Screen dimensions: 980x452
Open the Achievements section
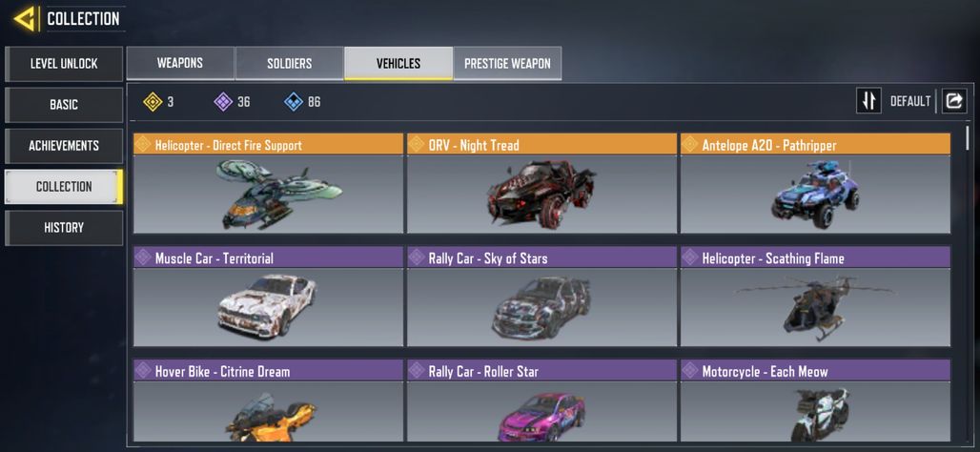pos(64,146)
